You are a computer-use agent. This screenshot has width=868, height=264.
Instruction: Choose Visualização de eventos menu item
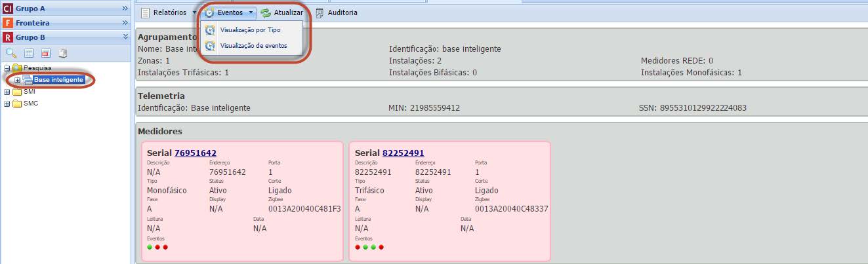click(253, 46)
